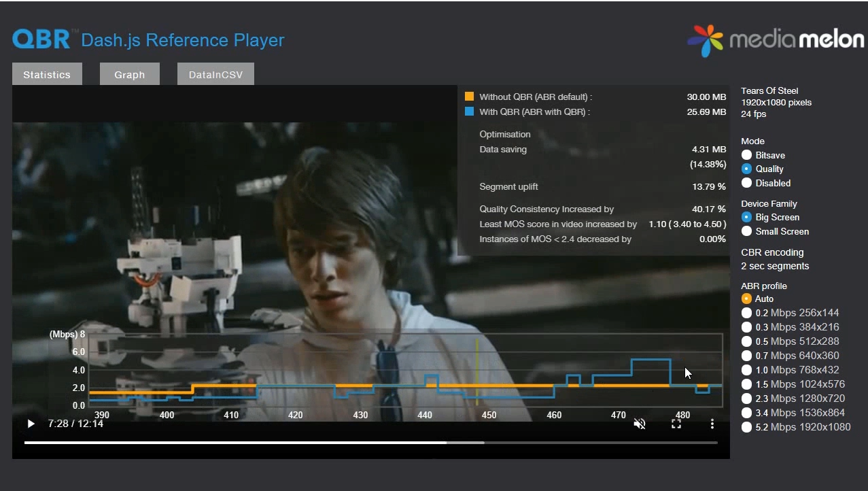This screenshot has width=868, height=491.
Task: Select 5.2 Mbps 1920x1080 profile
Action: click(747, 427)
